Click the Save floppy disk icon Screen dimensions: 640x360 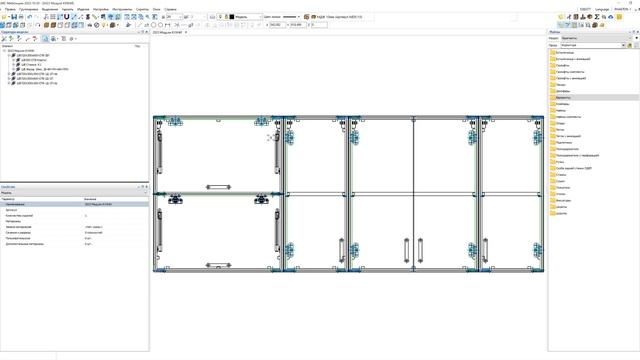14,17
